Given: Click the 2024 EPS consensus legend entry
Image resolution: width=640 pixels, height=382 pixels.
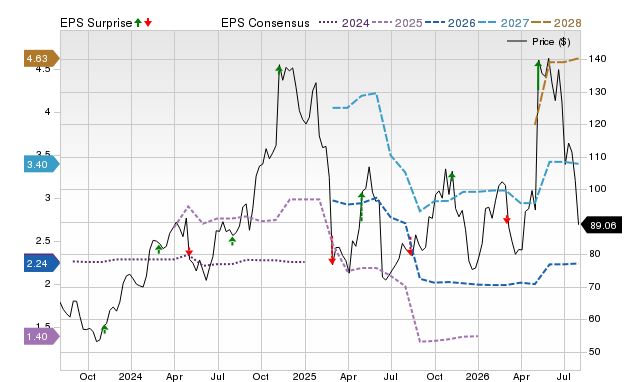Looking at the screenshot, I should [x=344, y=23].
